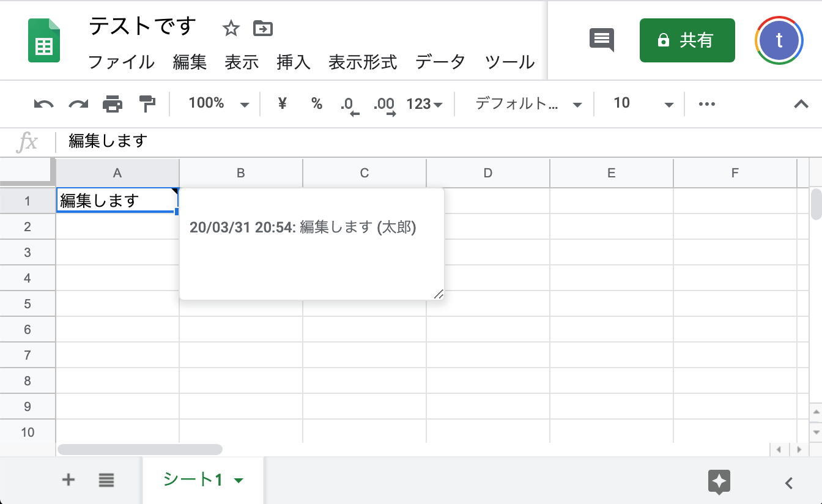The height and width of the screenshot is (504, 822).
Task: Star the spreadsheet テストです
Action: point(231,28)
